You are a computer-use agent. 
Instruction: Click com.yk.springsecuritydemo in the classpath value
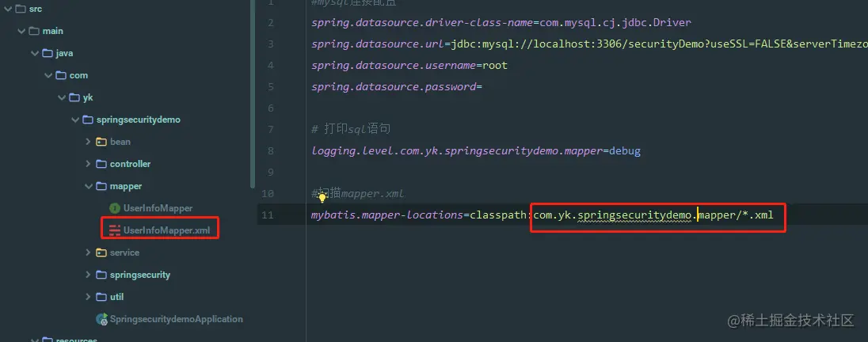point(611,215)
